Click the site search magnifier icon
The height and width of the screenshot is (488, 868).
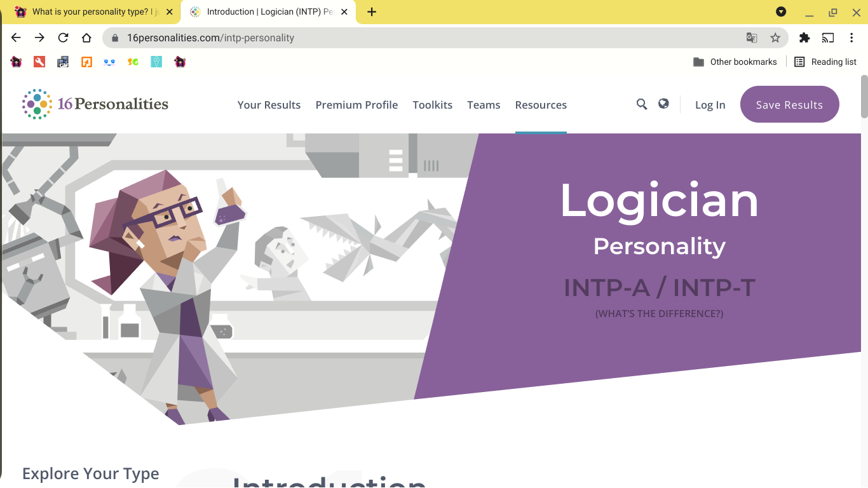[x=642, y=104]
